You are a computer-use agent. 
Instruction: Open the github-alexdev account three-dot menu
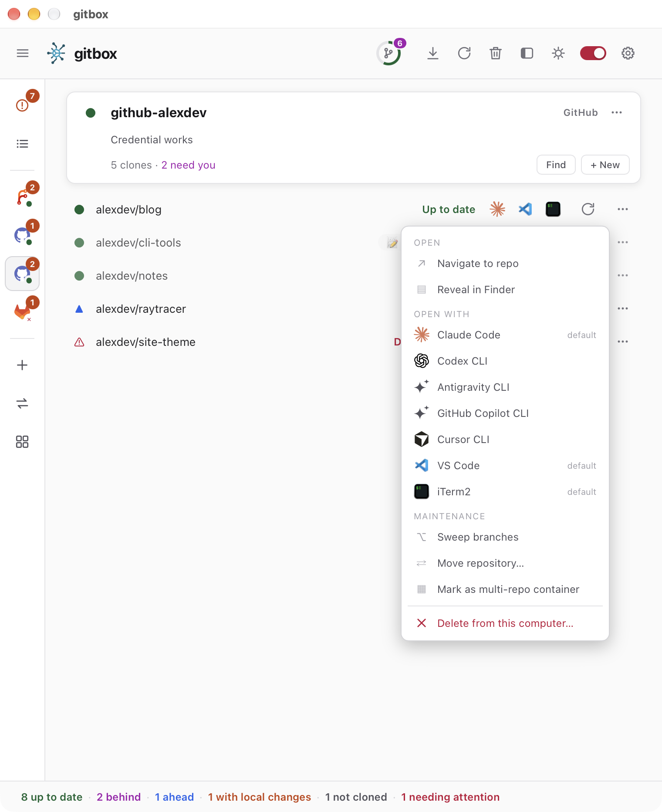[x=617, y=112]
